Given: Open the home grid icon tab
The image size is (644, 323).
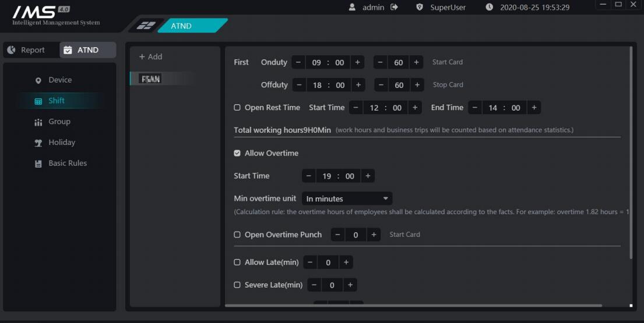Looking at the screenshot, I should coord(146,26).
